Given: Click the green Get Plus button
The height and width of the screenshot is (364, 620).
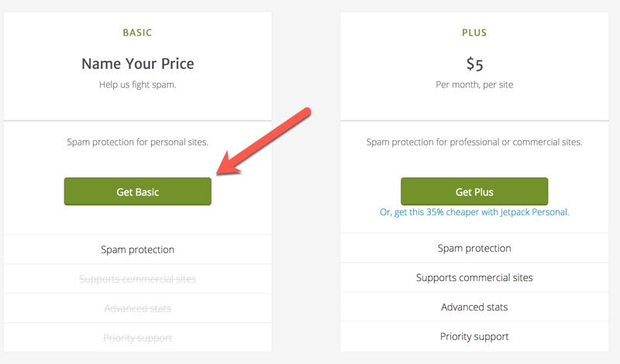Looking at the screenshot, I should pos(474,191).
